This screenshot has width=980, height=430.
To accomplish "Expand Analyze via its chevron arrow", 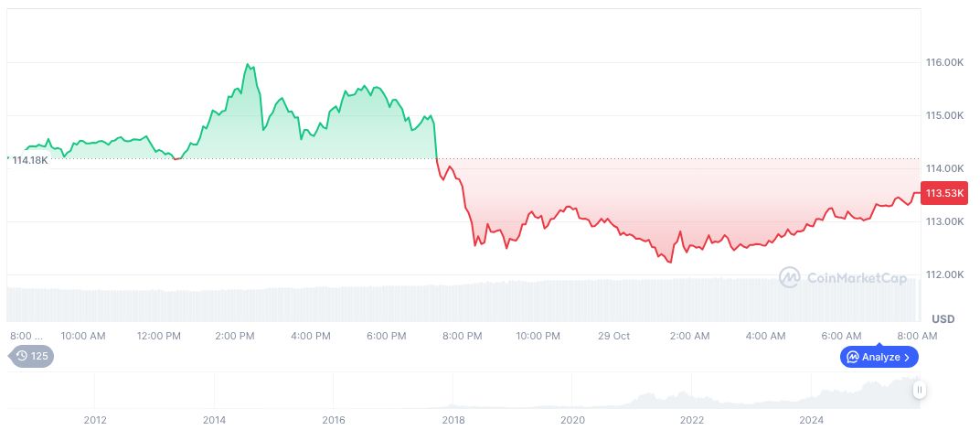I will (907, 357).
